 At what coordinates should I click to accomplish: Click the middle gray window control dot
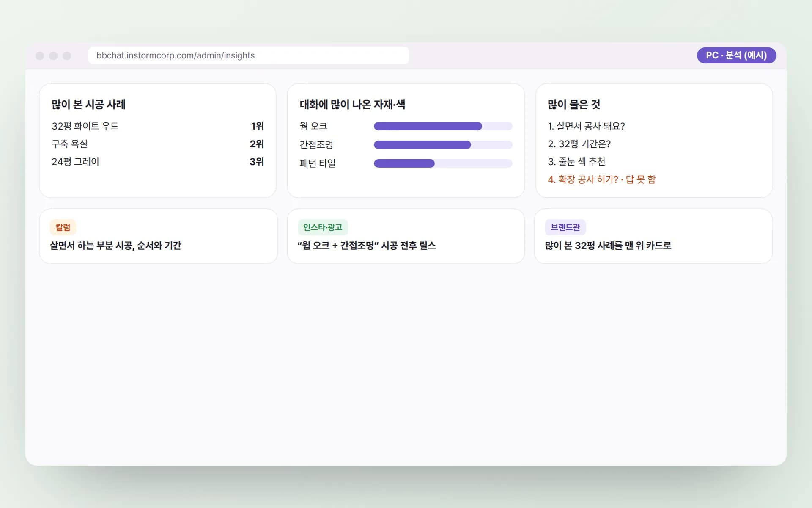(x=53, y=56)
